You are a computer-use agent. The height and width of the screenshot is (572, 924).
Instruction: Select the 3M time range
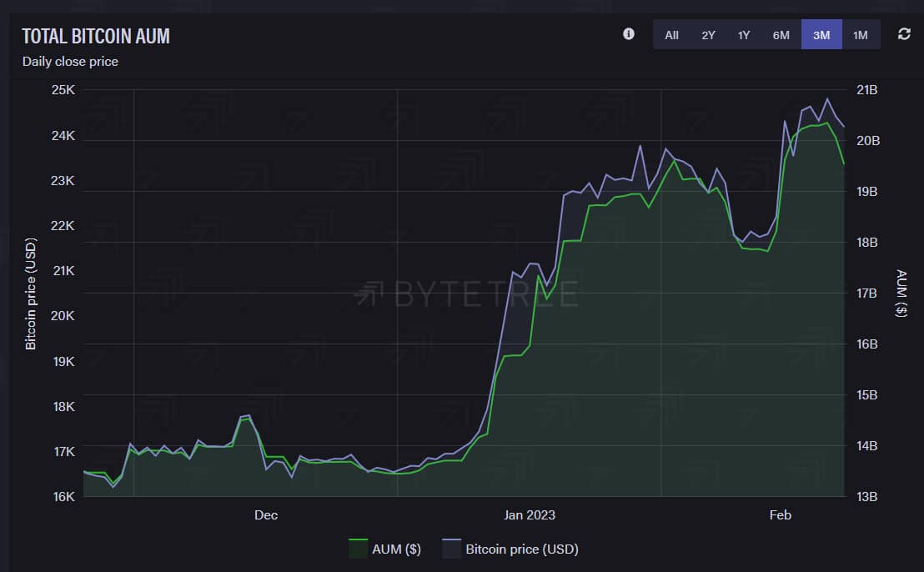click(821, 35)
